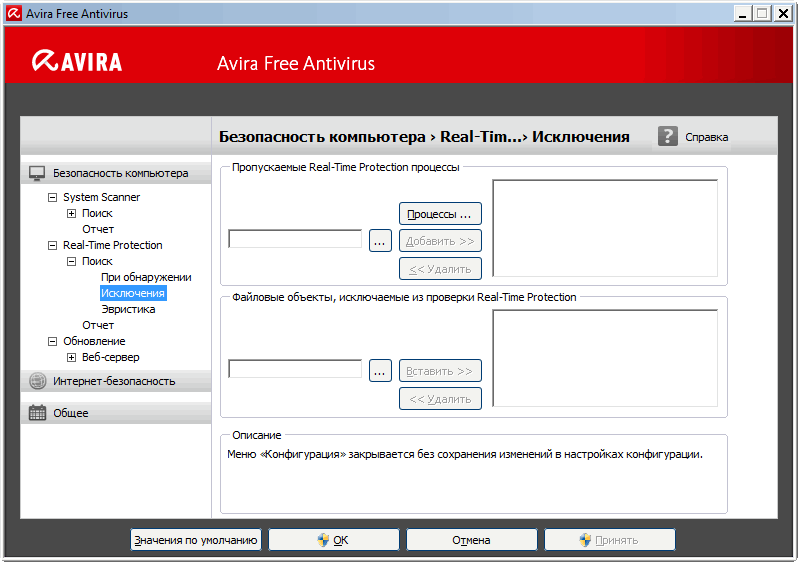Click in the skipped processes input field
798x562 pixels.
pyautogui.click(x=295, y=239)
